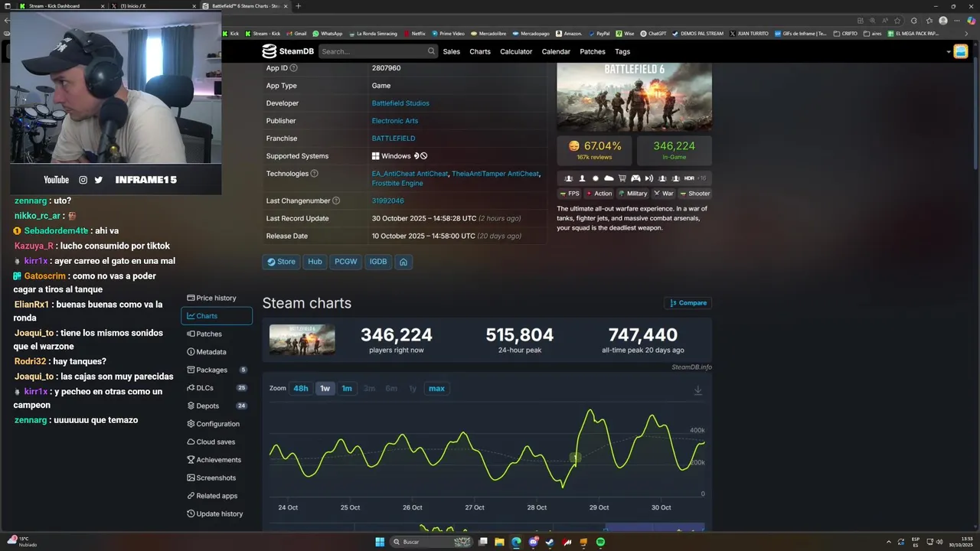Show hidden system tray icons

(888, 542)
